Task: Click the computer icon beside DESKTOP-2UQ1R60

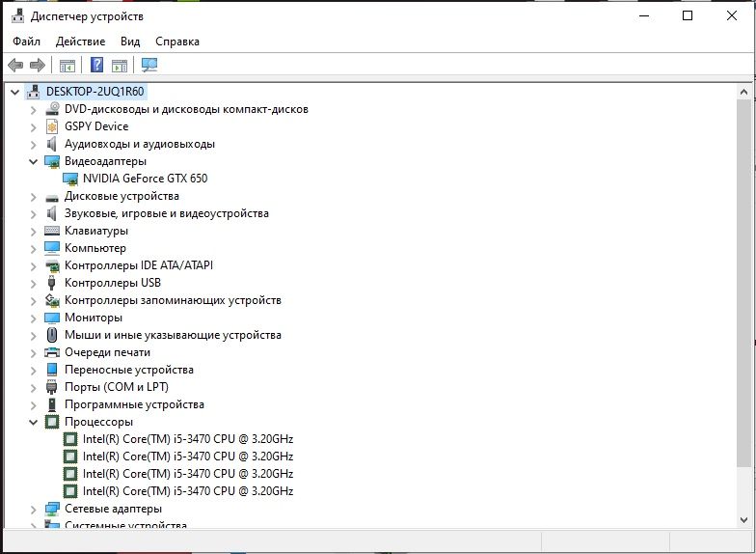Action: 33,91
